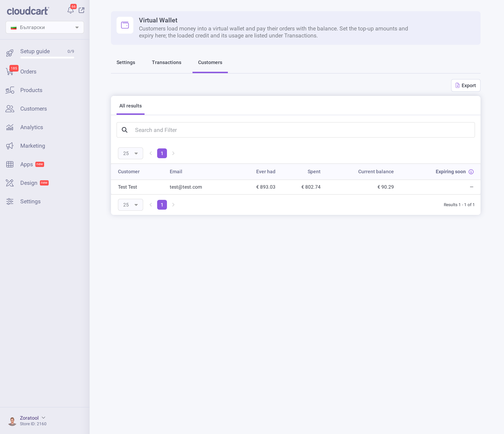Click the Setup guide progress bar
Viewport: 504px width, 434px height.
point(47,58)
